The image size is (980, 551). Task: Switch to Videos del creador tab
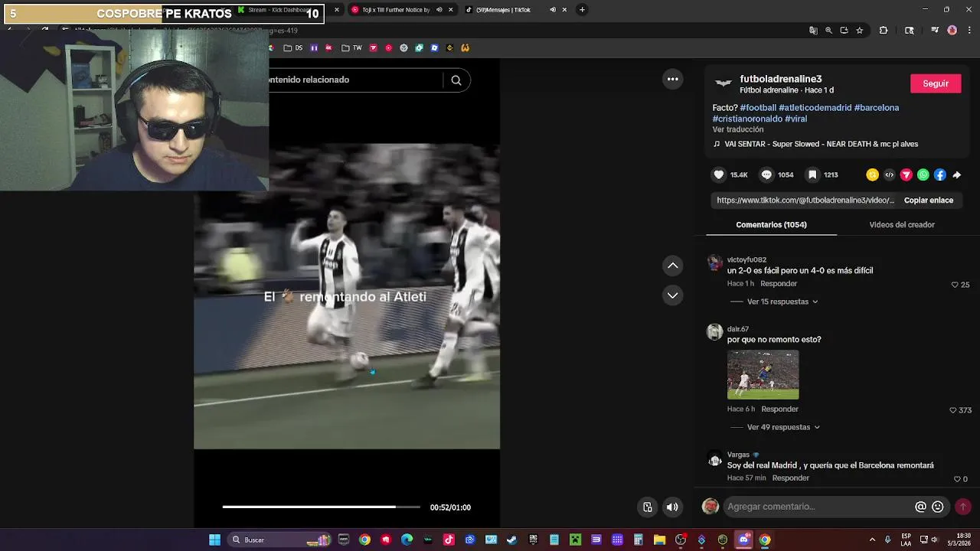click(x=902, y=225)
